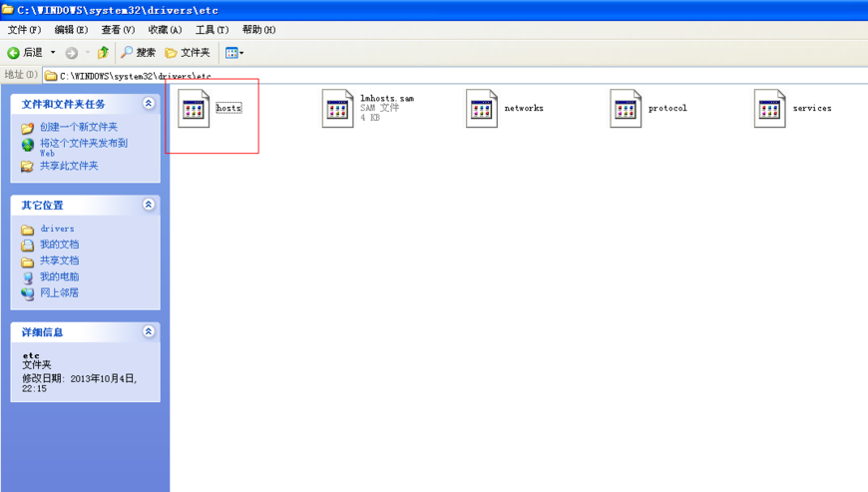Click the networks file name label
868x492 pixels.
tap(524, 108)
